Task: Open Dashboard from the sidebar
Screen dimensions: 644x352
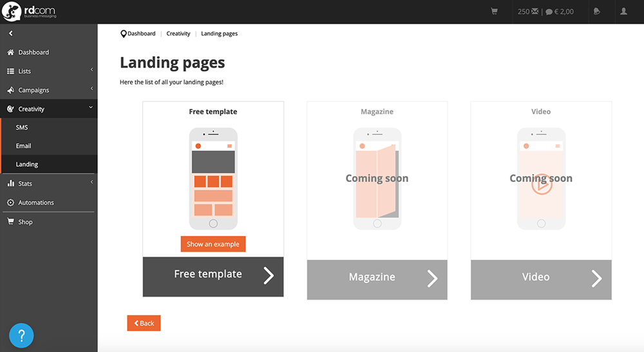Action: coord(33,52)
